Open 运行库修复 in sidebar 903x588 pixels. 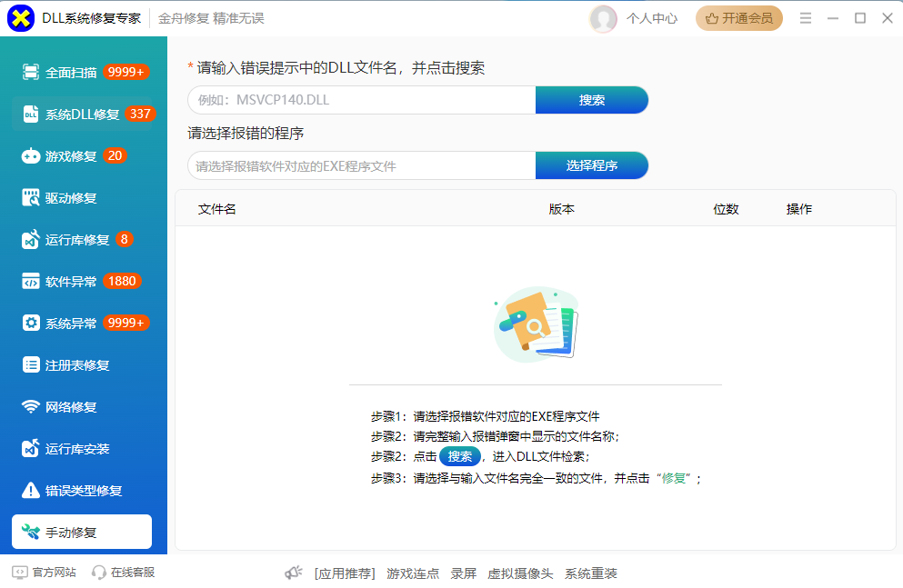[77, 240]
